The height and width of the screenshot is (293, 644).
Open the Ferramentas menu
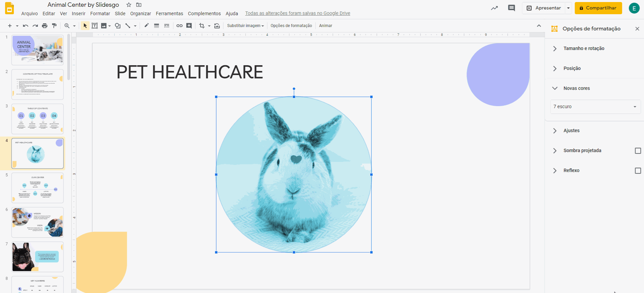(169, 14)
